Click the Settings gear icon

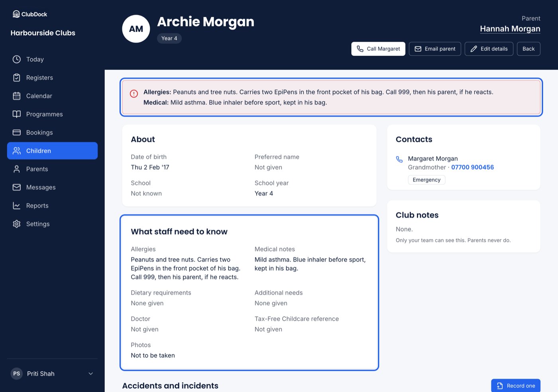[17, 224]
